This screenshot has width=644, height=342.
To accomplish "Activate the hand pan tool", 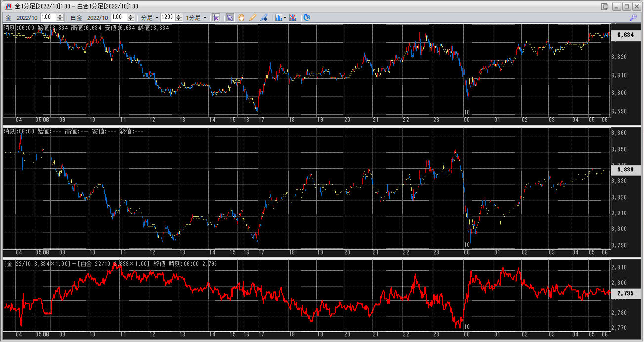I will tap(241, 17).
